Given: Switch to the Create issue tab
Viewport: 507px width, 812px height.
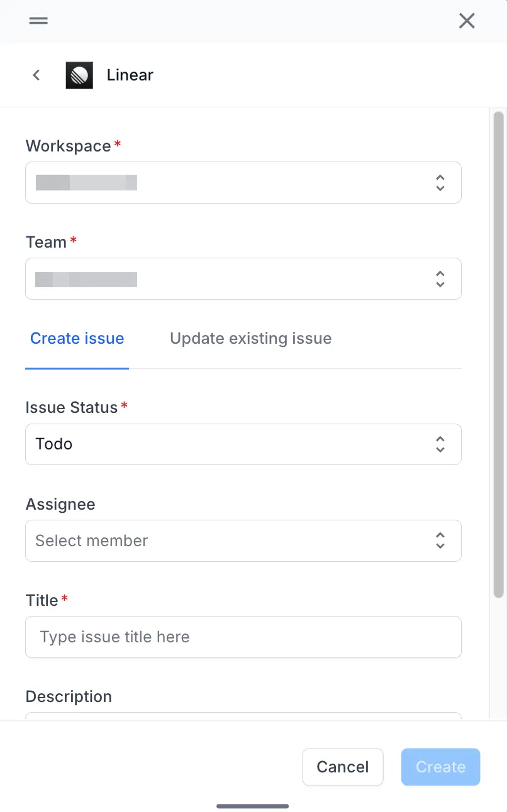Looking at the screenshot, I should point(77,339).
